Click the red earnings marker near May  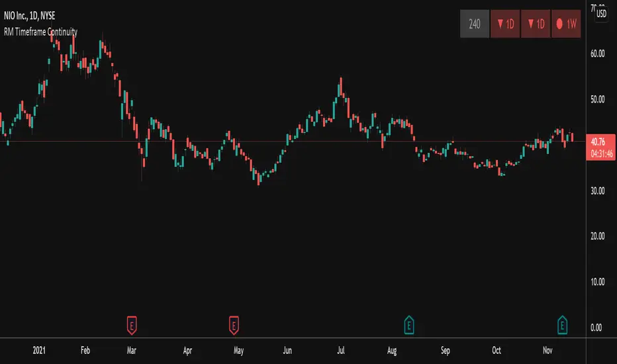(x=234, y=326)
